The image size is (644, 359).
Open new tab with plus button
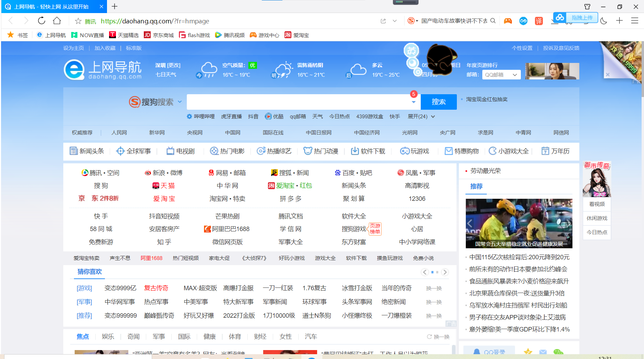tap(115, 6)
